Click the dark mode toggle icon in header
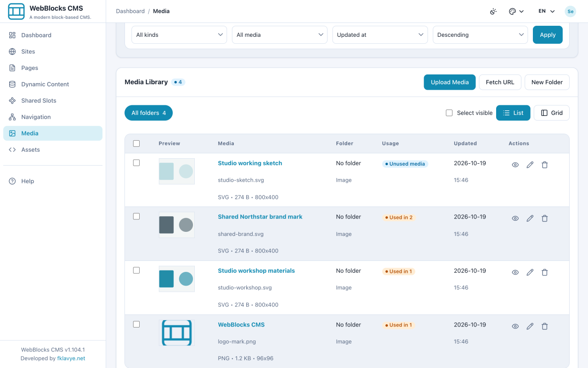The image size is (588, 368). point(493,11)
